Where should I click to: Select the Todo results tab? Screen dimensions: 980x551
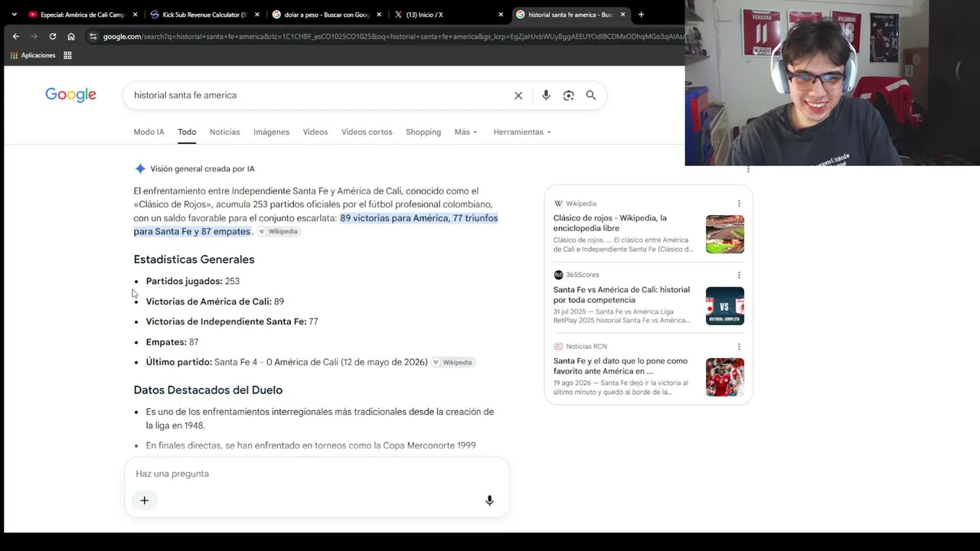click(x=187, y=132)
